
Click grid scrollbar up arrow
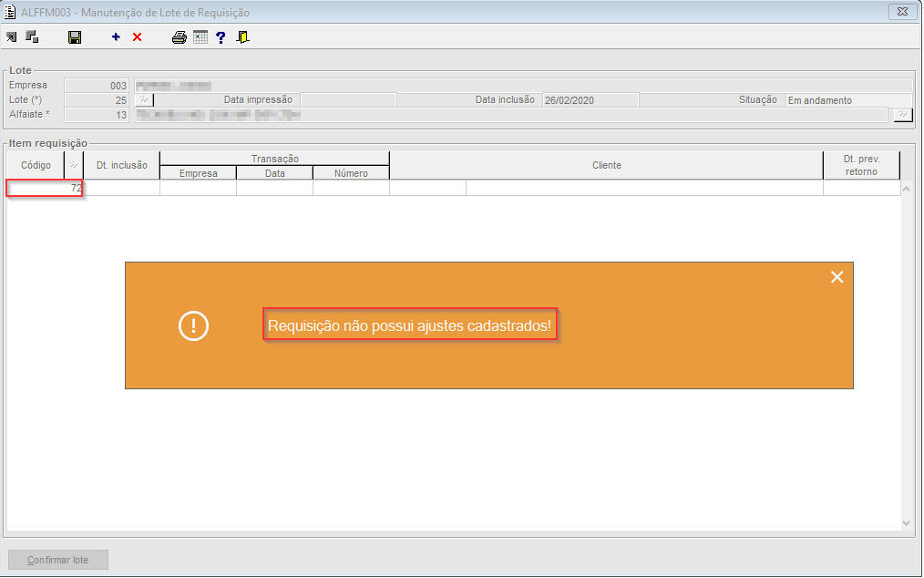907,189
